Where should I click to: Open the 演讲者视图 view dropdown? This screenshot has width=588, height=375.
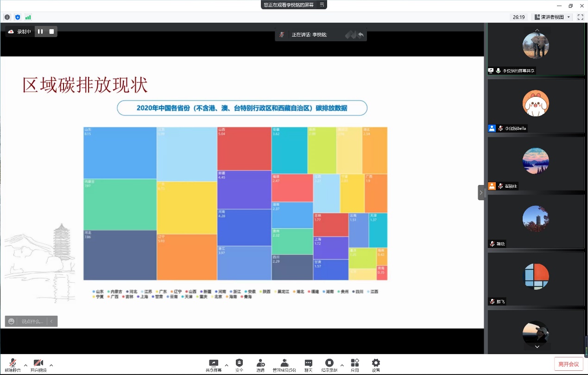coord(552,17)
